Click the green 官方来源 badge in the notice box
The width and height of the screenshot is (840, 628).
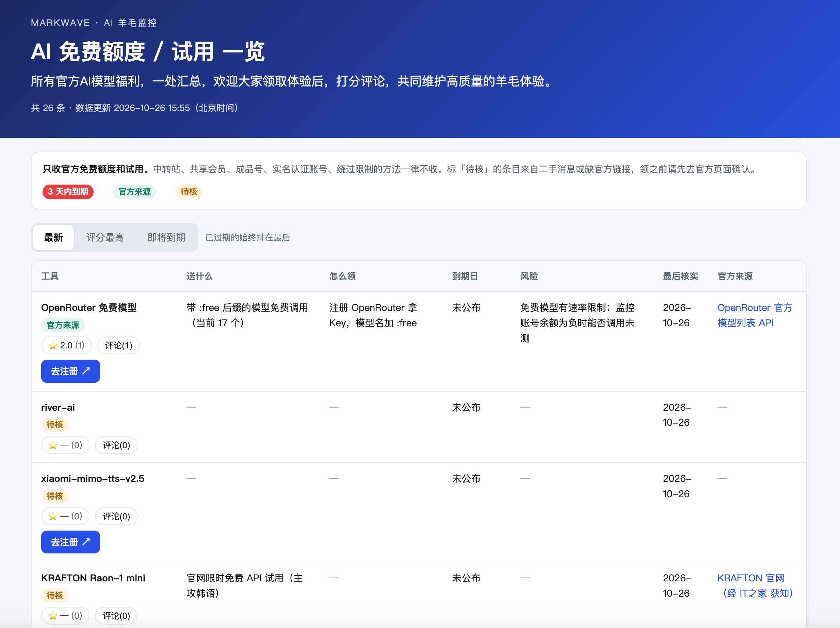[134, 191]
